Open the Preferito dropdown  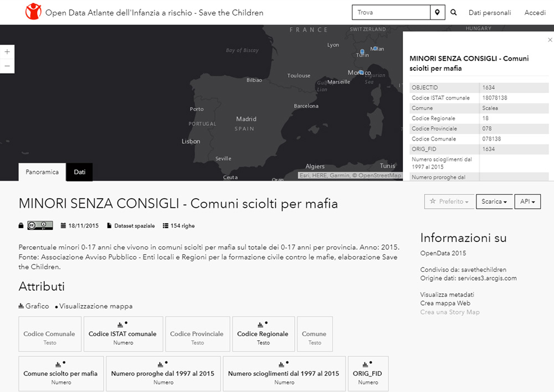point(449,202)
